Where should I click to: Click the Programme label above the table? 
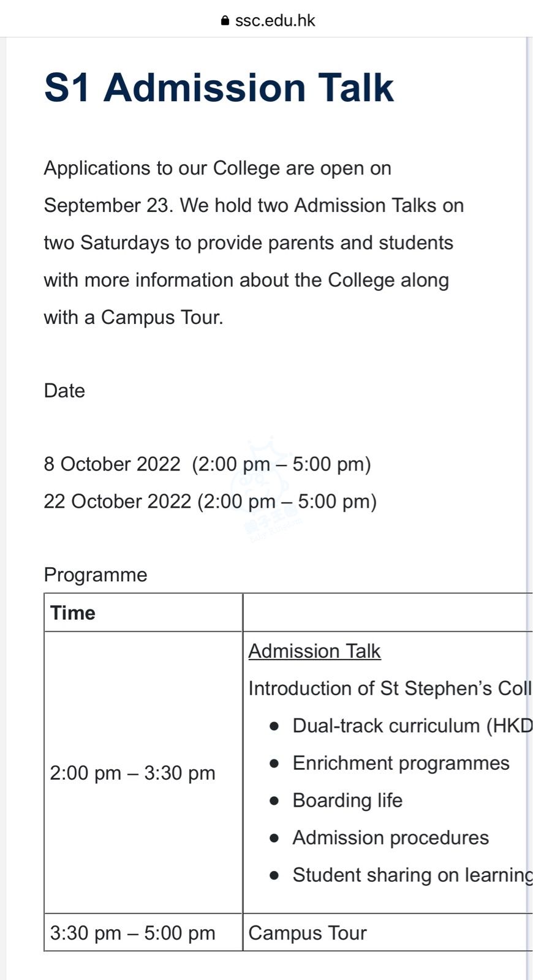pyautogui.click(x=96, y=575)
